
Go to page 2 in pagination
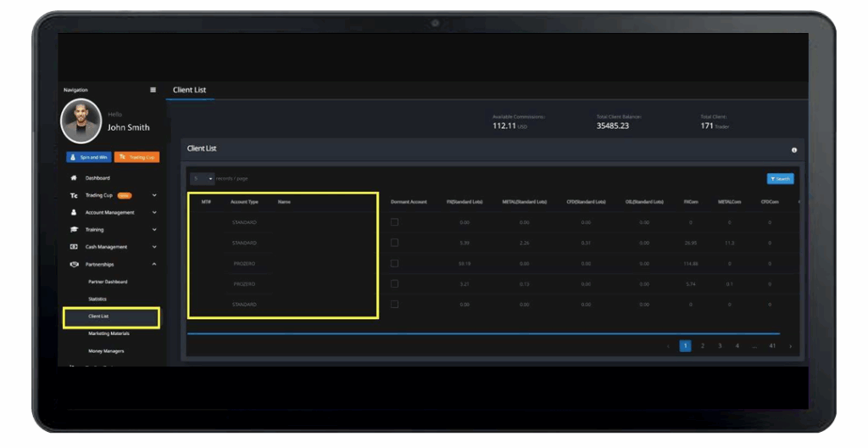[703, 346]
